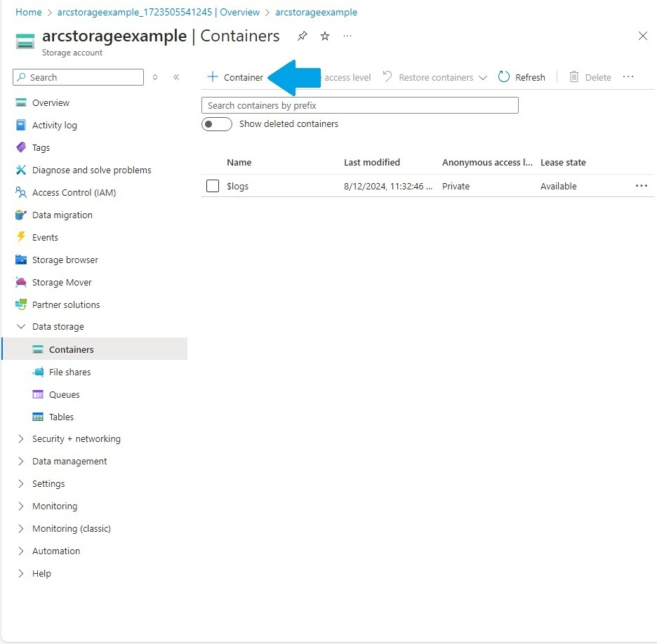Image resolution: width=657 pixels, height=644 pixels.
Task: Expand the Automation section
Action: 21,551
